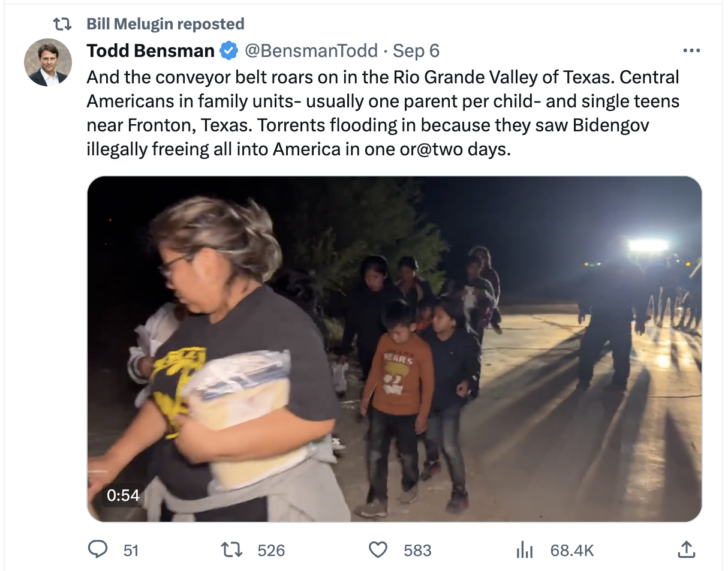Click the 526 reposts count

(x=271, y=550)
